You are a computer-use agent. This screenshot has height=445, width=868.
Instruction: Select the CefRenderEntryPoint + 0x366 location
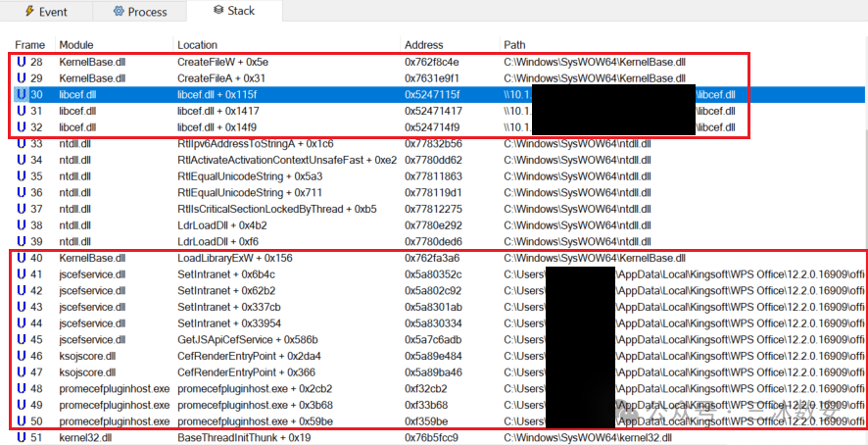point(246,372)
